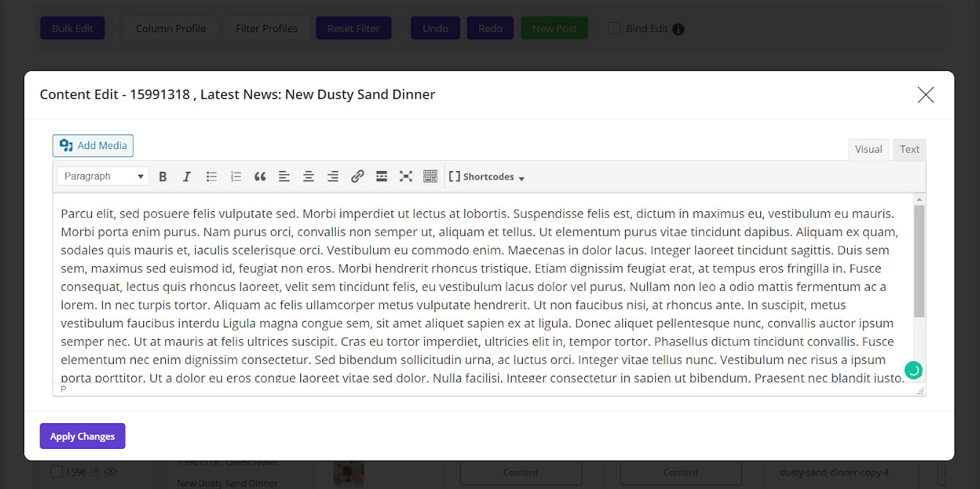This screenshot has height=489, width=980.
Task: Switch to the Visual editor tab
Action: (868, 149)
